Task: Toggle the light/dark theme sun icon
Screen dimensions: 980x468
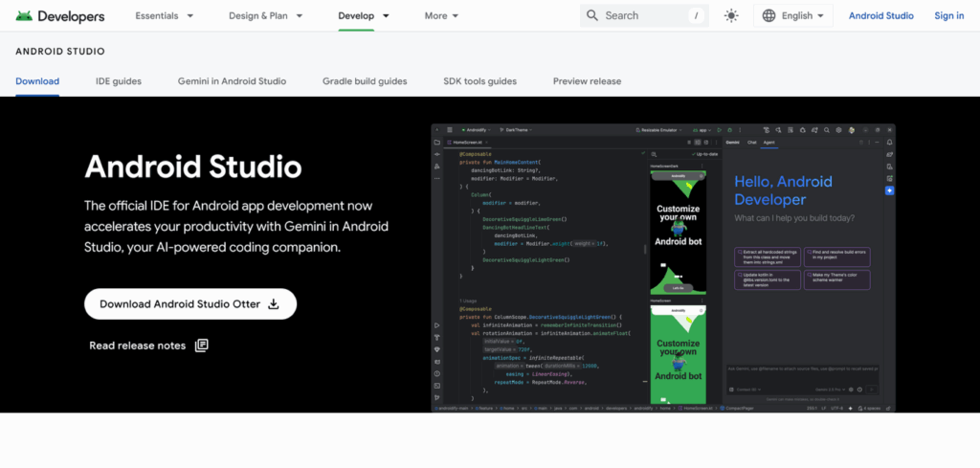Action: coord(732,15)
